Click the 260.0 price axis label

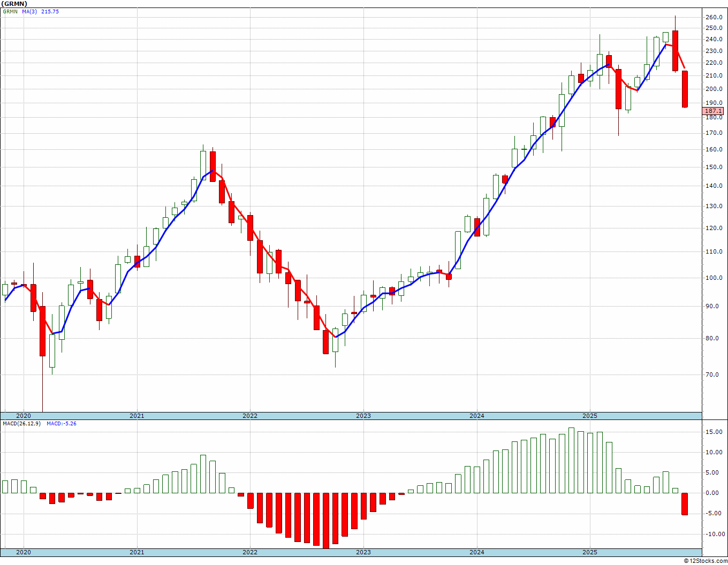[x=714, y=17]
